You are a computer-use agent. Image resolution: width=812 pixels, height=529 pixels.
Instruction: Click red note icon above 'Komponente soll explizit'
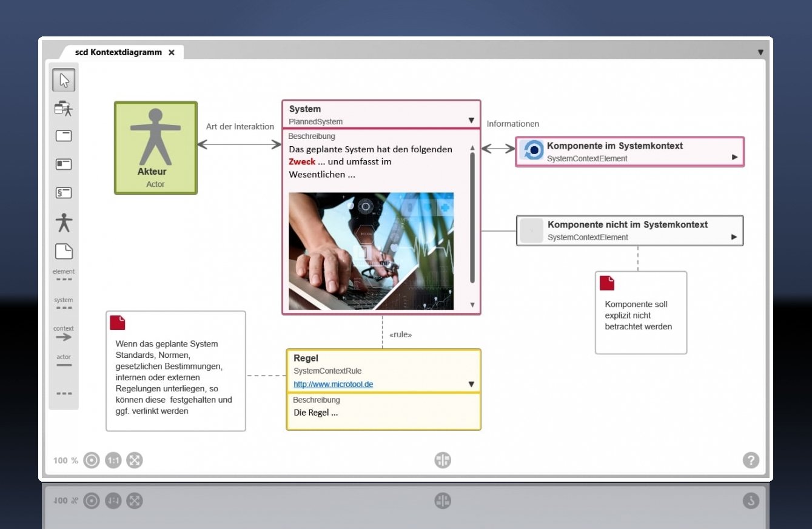606,283
